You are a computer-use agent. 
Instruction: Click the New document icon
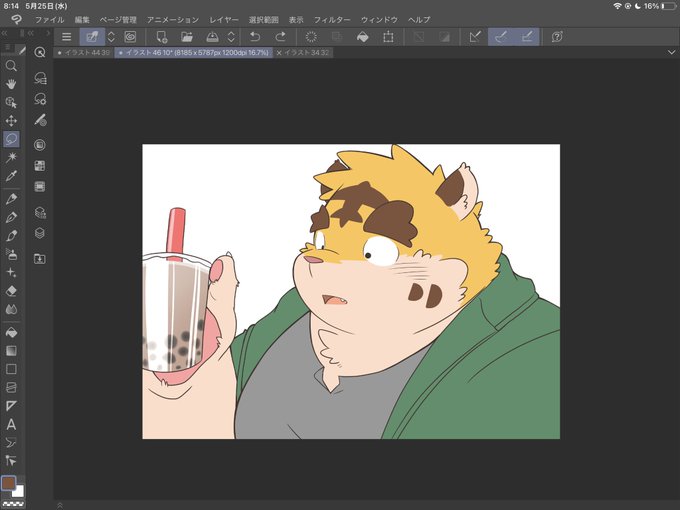pos(161,37)
